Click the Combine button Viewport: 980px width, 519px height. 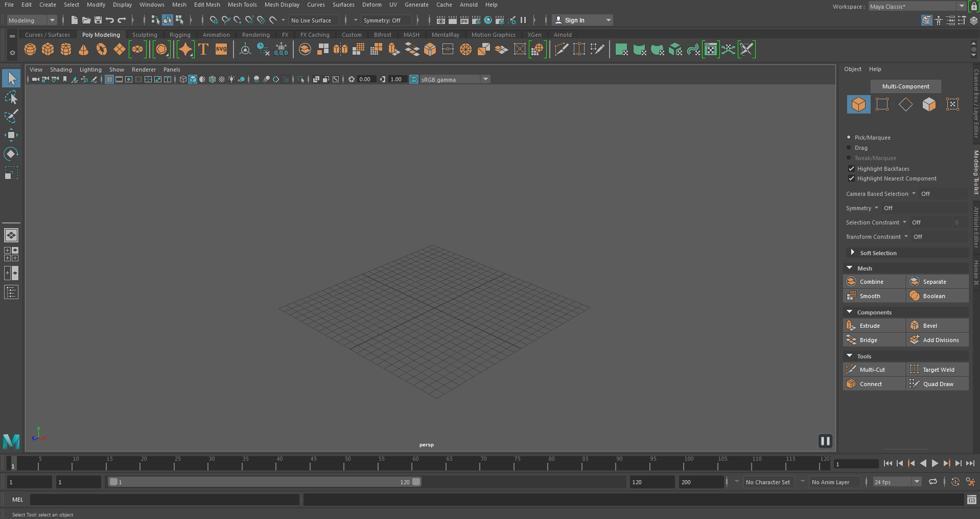coord(874,282)
